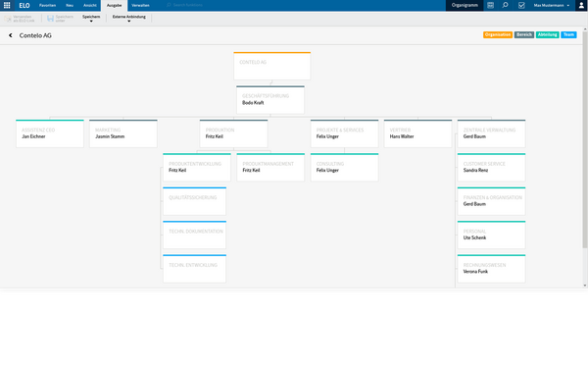588x368 pixels.
Task: Expand the Externe Anbindung dropdown
Action: tap(129, 19)
